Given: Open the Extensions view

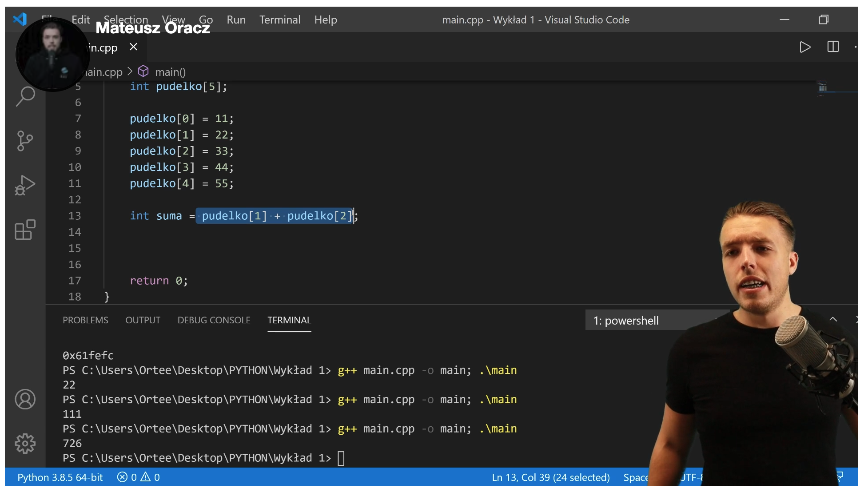Looking at the screenshot, I should (25, 230).
